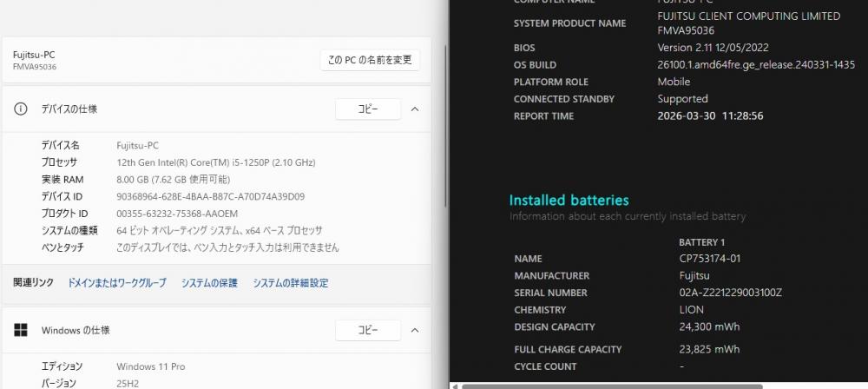Select the installed RAM 8.00 GB value

click(x=174, y=180)
